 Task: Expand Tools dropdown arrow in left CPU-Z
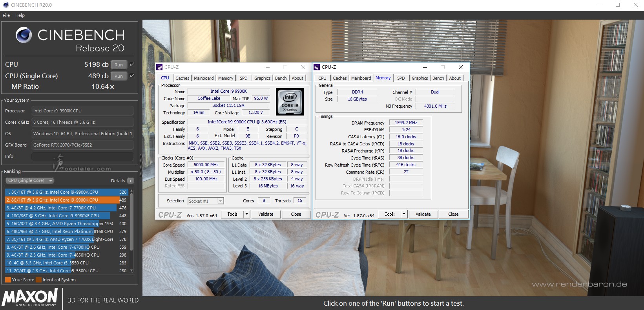(x=246, y=214)
